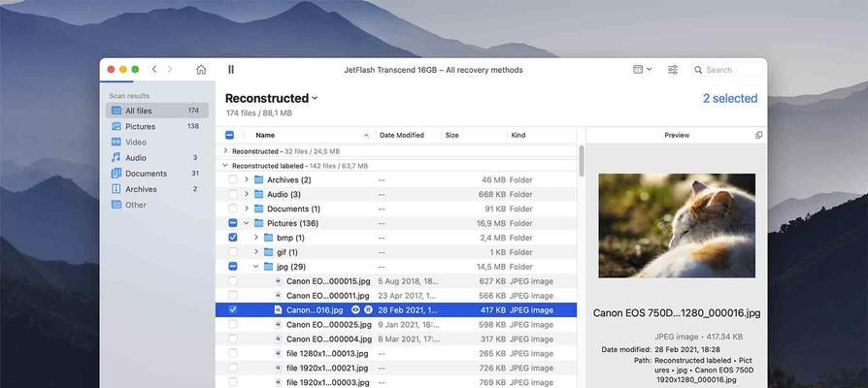The height and width of the screenshot is (388, 868).
Task: Open the home screen icon
Action: tap(201, 70)
